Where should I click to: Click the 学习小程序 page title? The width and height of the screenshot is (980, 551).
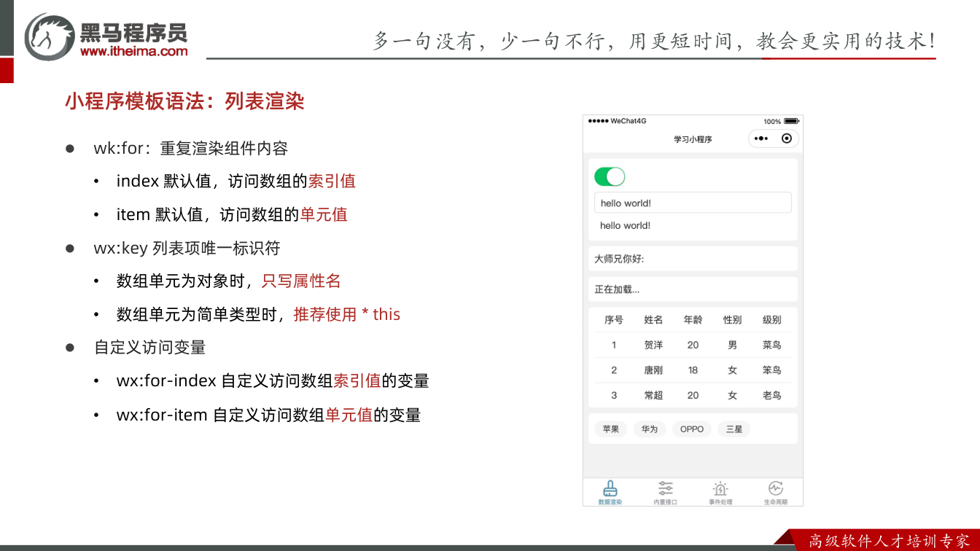(693, 139)
